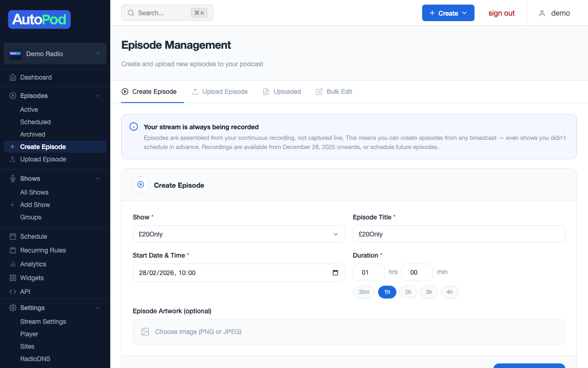588x368 pixels.
Task: Open the Bulk Edit tab
Action: click(339, 92)
